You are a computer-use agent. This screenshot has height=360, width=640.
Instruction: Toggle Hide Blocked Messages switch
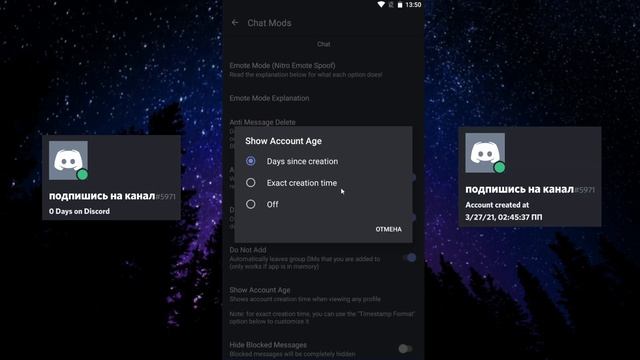pos(406,349)
